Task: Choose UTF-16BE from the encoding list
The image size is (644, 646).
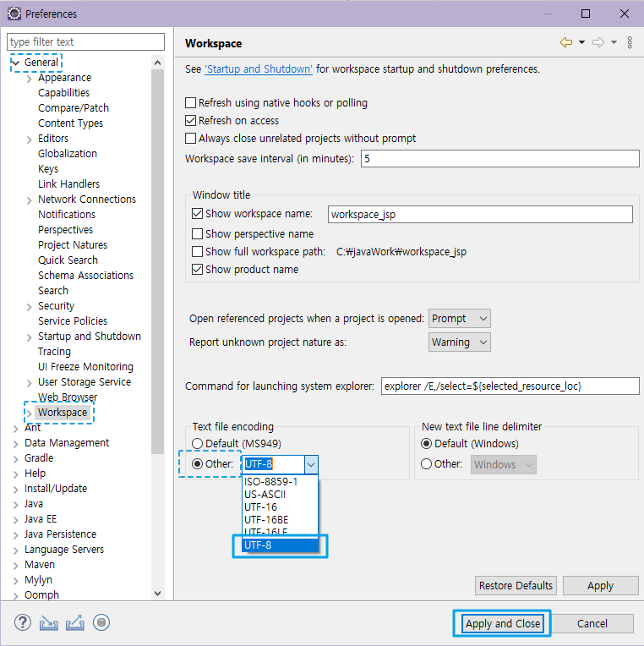Action: (x=280, y=520)
